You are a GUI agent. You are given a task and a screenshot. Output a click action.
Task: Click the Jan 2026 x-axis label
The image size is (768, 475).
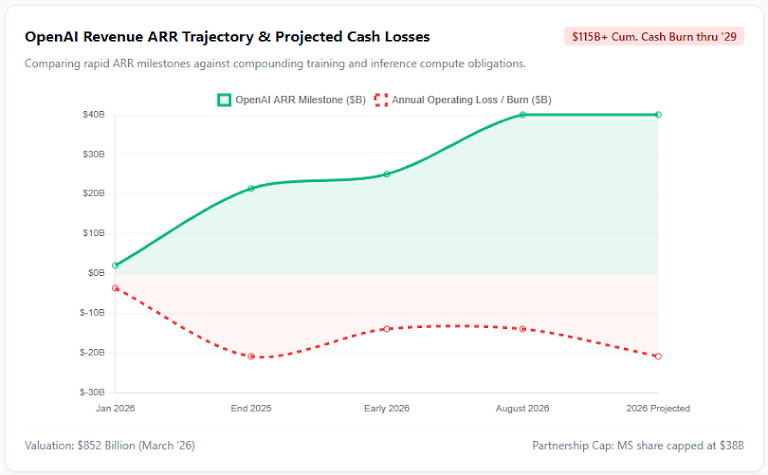tap(116, 408)
